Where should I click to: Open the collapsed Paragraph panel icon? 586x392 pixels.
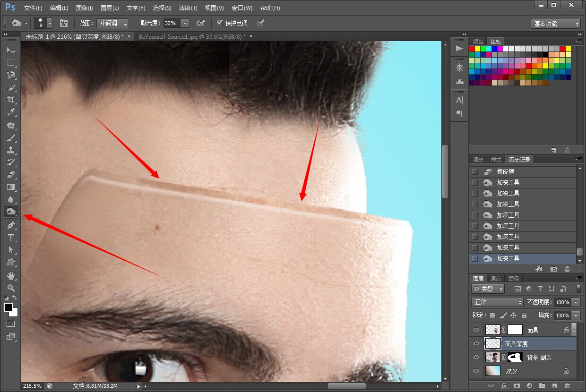point(459,113)
